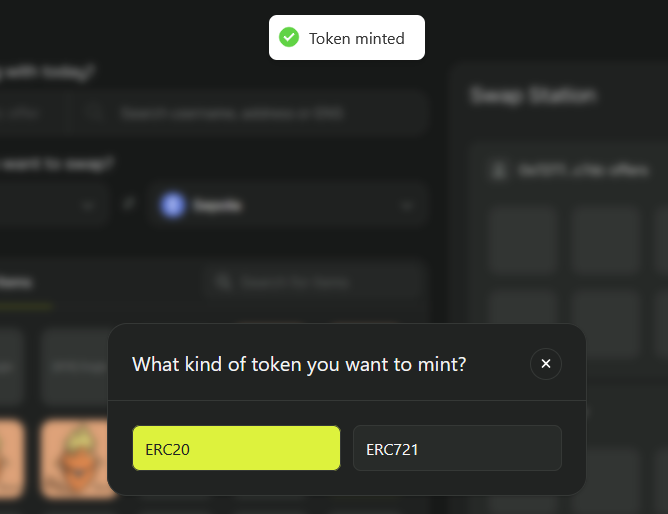Screen dimensions: 668x514
Task: Choose the ERC721 token option
Action: click(x=457, y=448)
